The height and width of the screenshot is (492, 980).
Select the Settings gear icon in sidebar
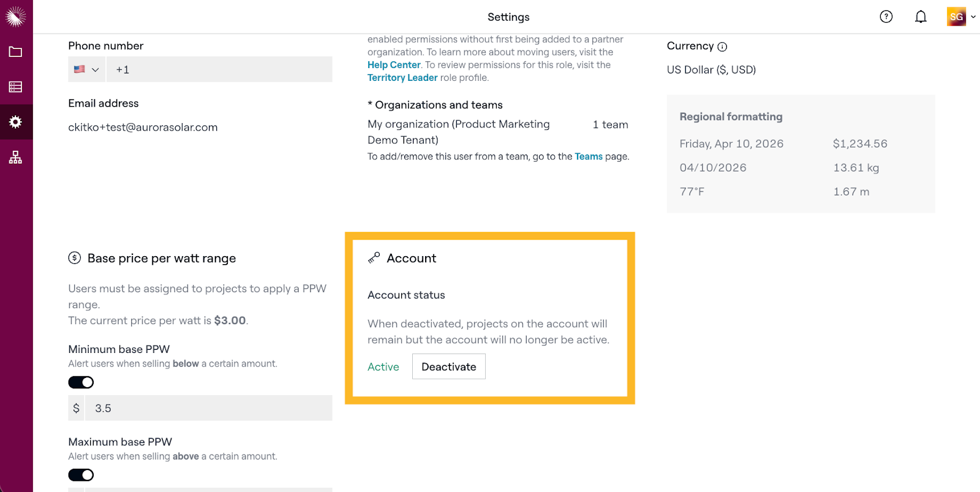(16, 122)
